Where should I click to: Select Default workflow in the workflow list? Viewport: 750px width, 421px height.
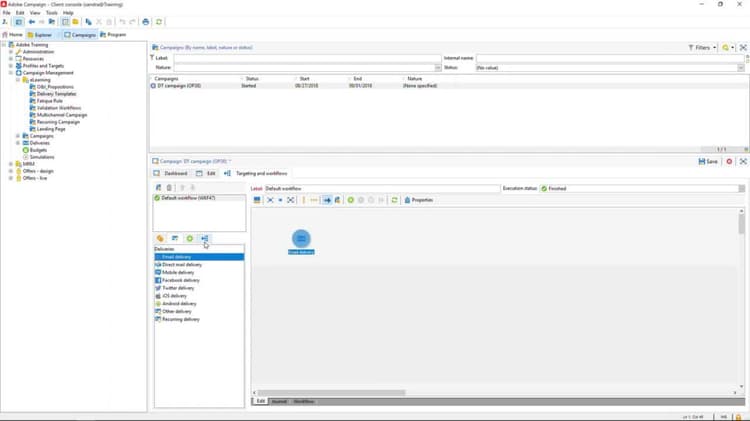pyautogui.click(x=199, y=198)
